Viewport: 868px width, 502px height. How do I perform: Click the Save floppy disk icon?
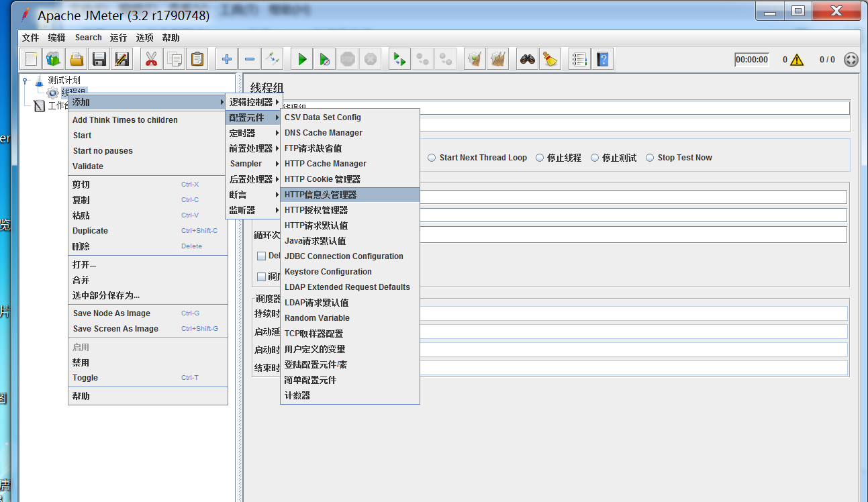[x=99, y=59]
